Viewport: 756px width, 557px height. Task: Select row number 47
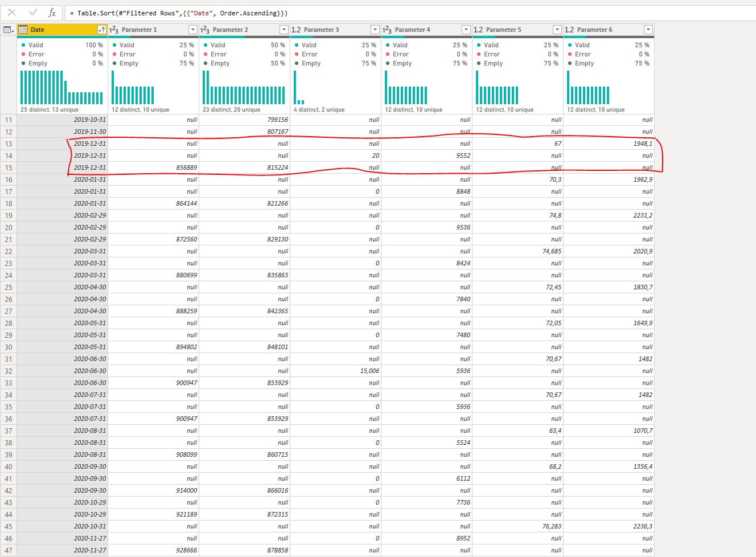tap(9, 550)
